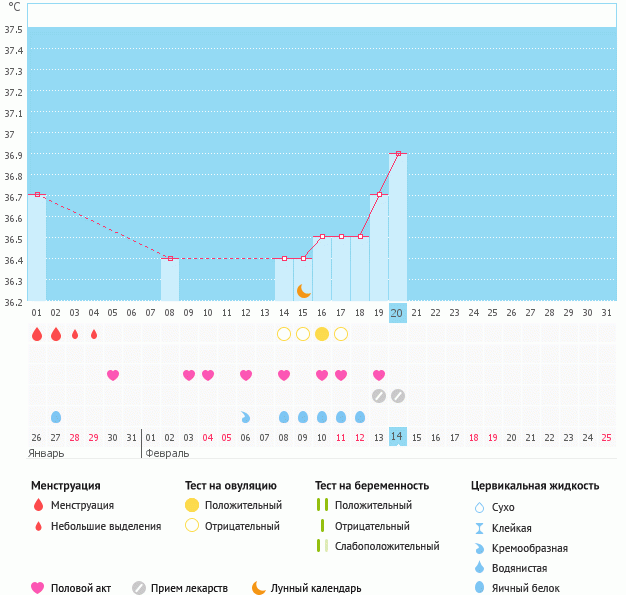Select the egg white droplet on day 02
The height and width of the screenshot is (595, 626).
click(56, 416)
